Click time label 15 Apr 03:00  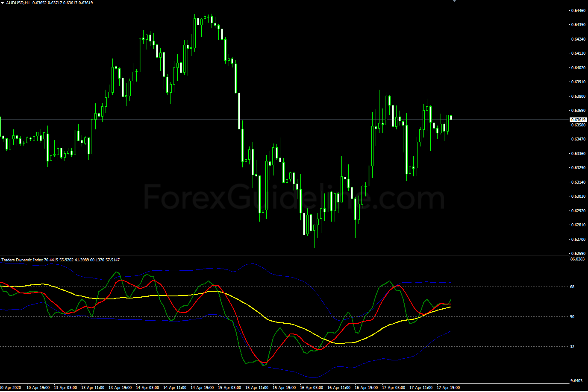[229, 388]
